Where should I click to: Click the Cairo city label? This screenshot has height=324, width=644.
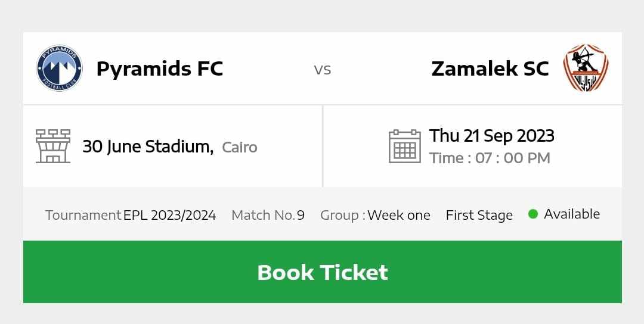click(240, 147)
